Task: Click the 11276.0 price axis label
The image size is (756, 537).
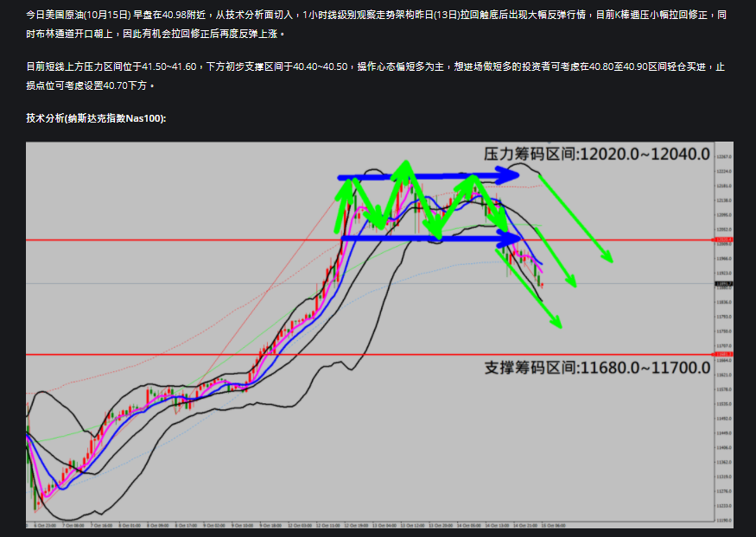Action: pyautogui.click(x=724, y=491)
